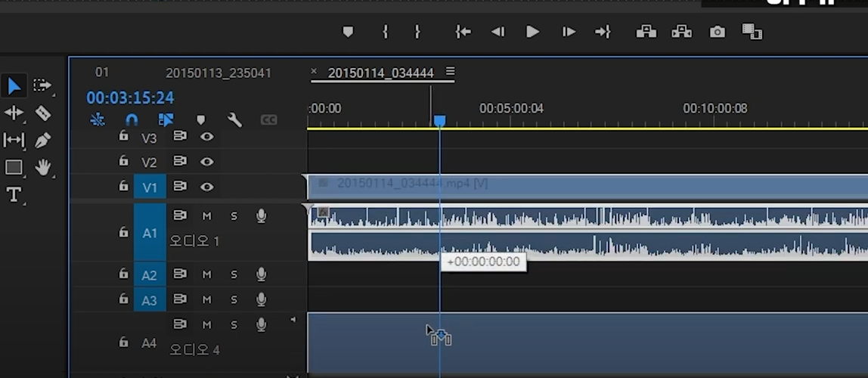This screenshot has width=868, height=378.
Task: Solo track A1
Action: [x=234, y=216]
